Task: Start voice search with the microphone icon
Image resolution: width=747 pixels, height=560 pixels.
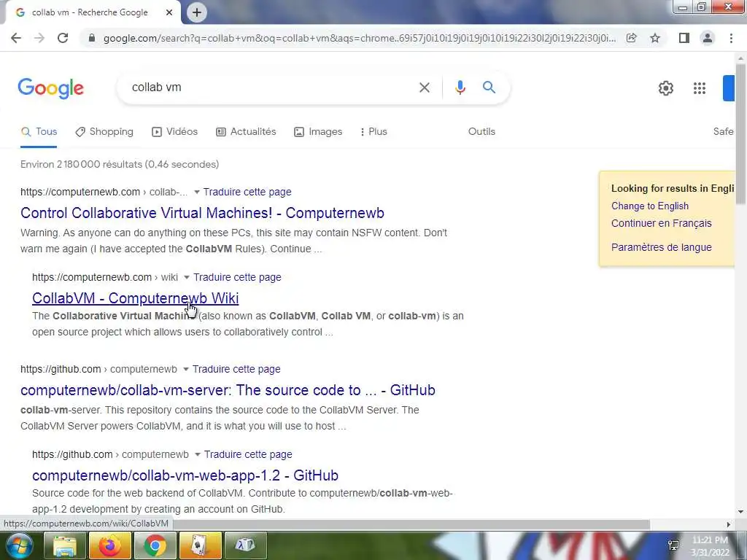Action: (460, 87)
